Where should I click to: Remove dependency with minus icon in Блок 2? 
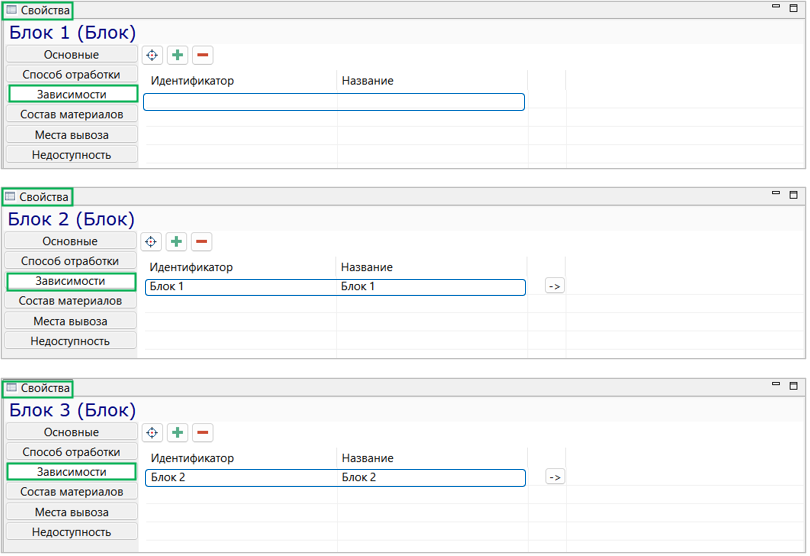pos(201,241)
